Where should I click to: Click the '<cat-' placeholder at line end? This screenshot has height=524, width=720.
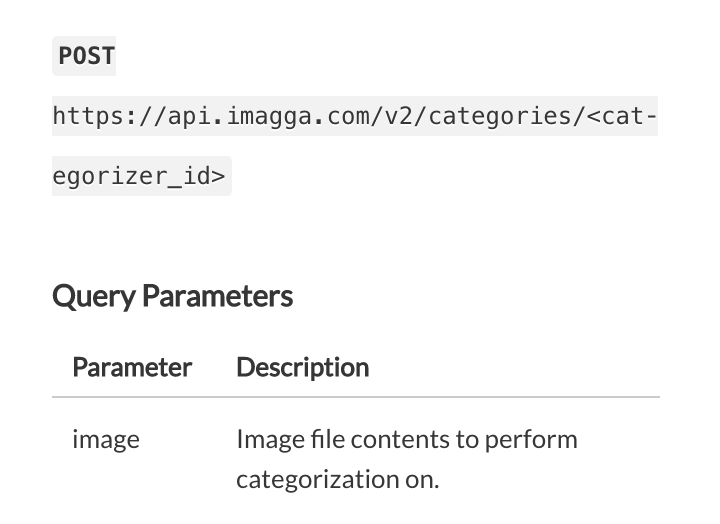(621, 116)
